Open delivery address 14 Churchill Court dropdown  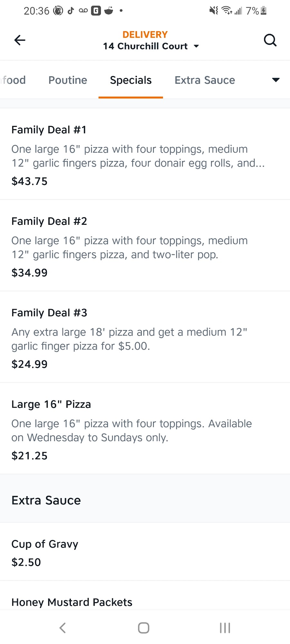tap(151, 46)
